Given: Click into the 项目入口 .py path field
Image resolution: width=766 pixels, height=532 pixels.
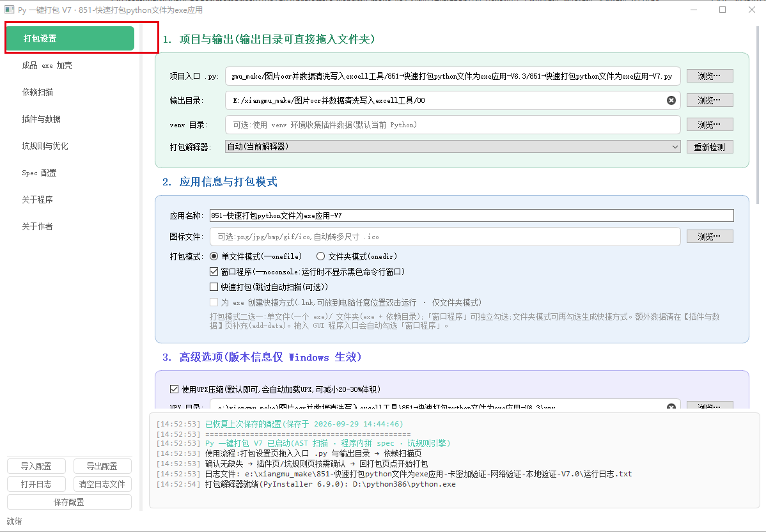Looking at the screenshot, I should point(453,76).
